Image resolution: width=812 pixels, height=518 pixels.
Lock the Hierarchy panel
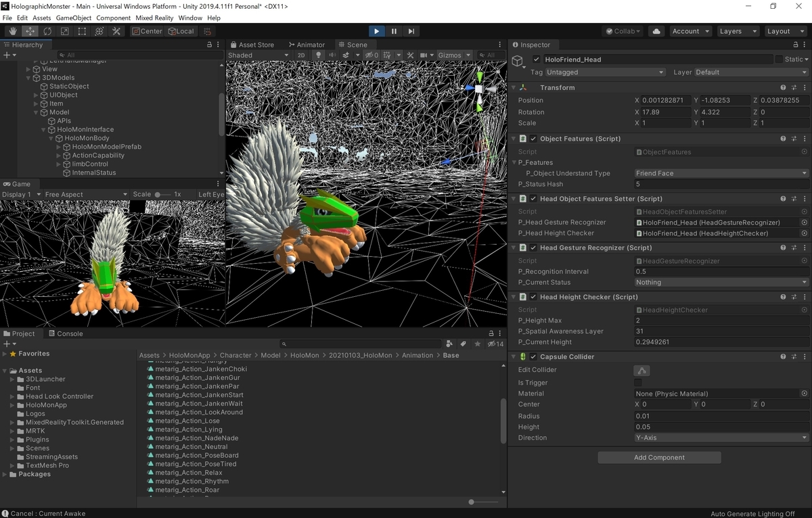210,45
